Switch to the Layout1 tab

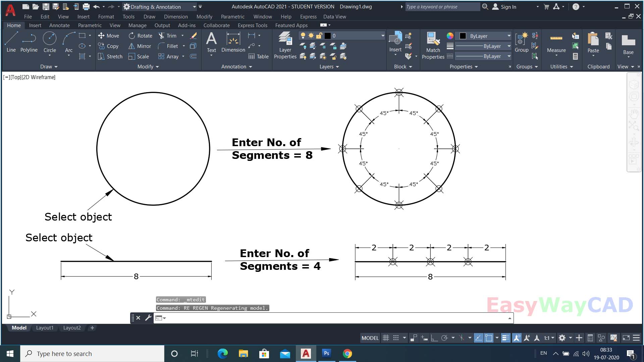[45, 327]
